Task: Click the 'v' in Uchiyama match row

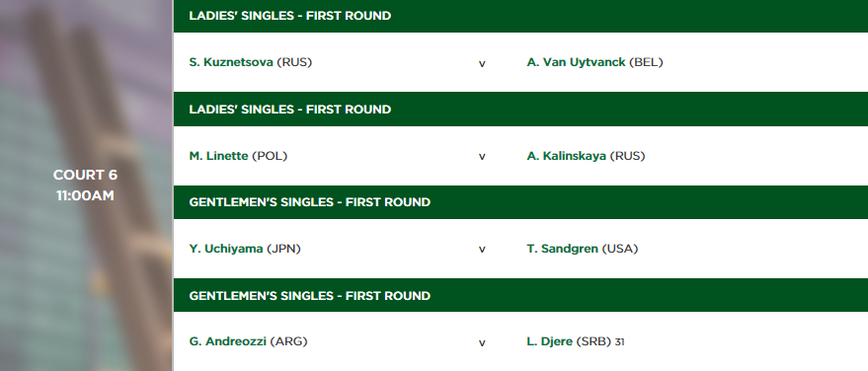Action: click(x=482, y=250)
